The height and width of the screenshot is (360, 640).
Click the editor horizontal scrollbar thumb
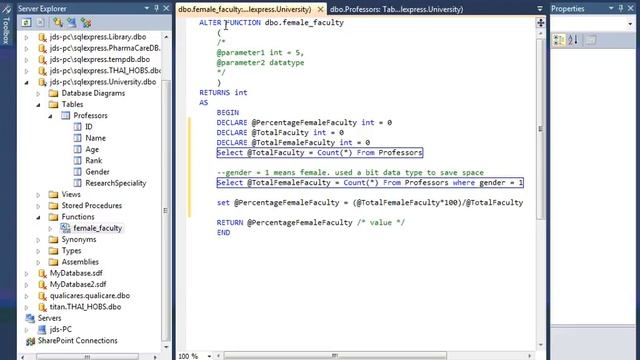coord(335,356)
